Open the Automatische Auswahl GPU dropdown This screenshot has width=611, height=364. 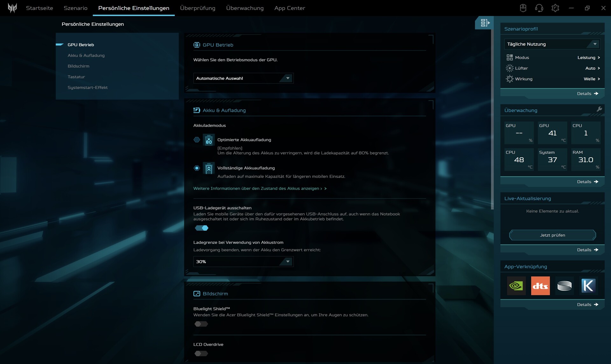tap(243, 78)
